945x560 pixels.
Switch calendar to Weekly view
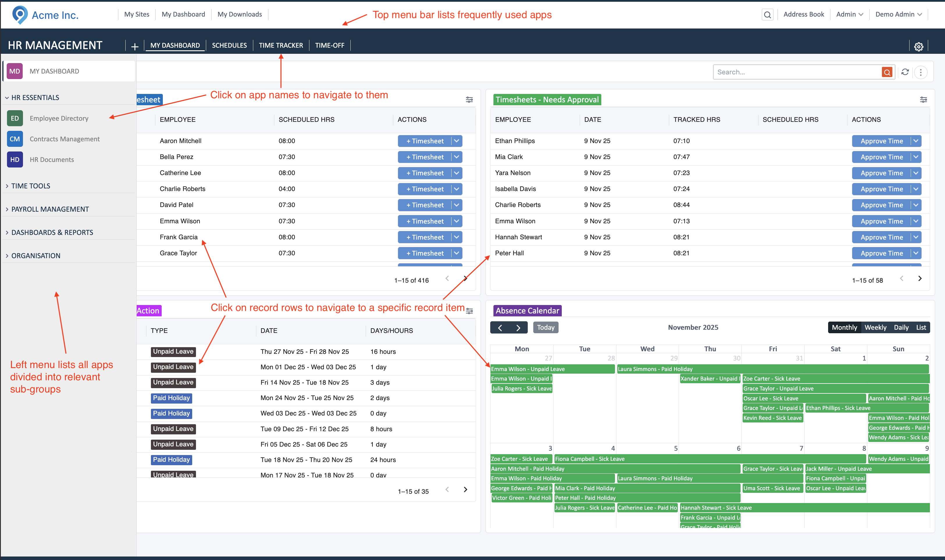click(875, 327)
